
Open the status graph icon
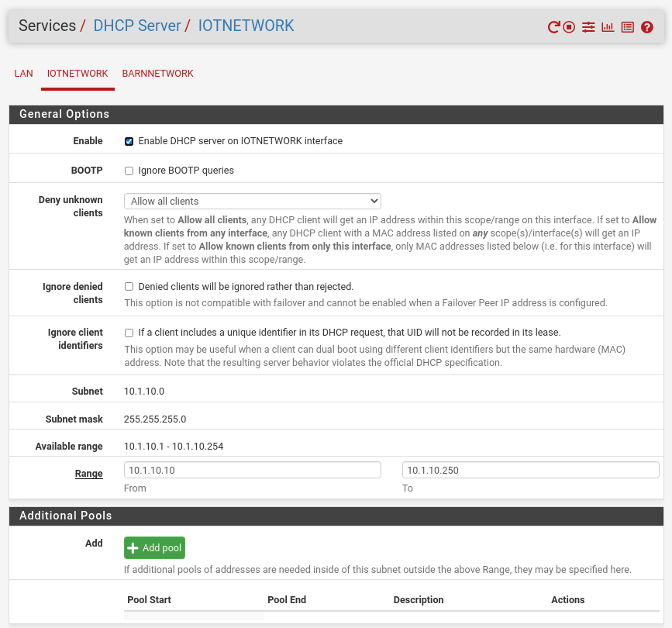(608, 27)
